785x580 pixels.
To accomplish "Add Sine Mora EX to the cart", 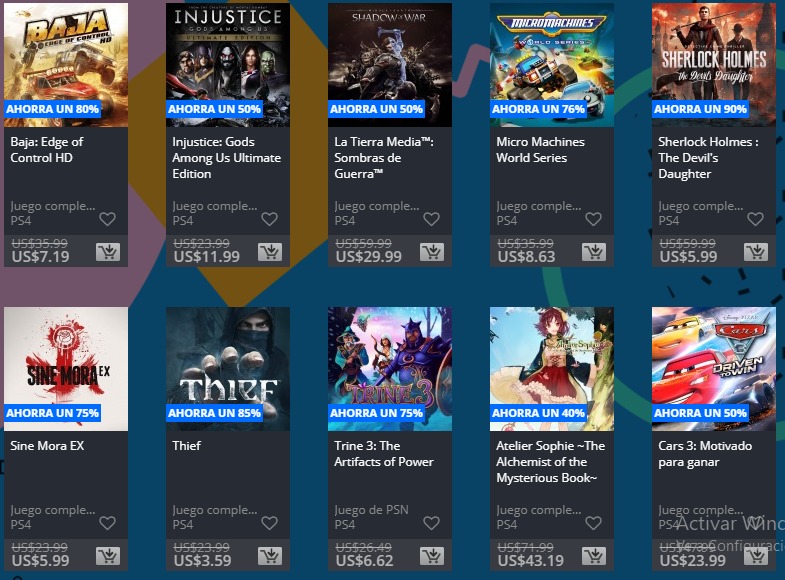I will 108,556.
